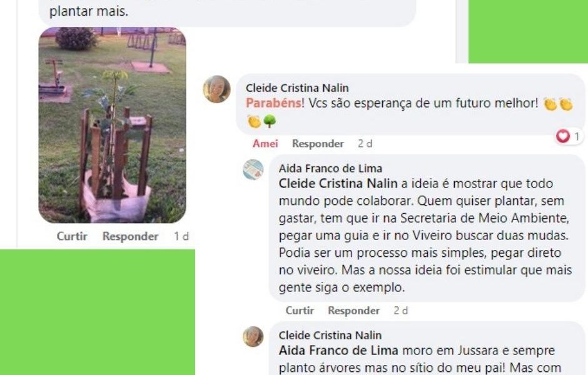This screenshot has width=588, height=375.
Task: Open Cleide Cristina Nalin's profile picture avatar
Action: [x=217, y=89]
